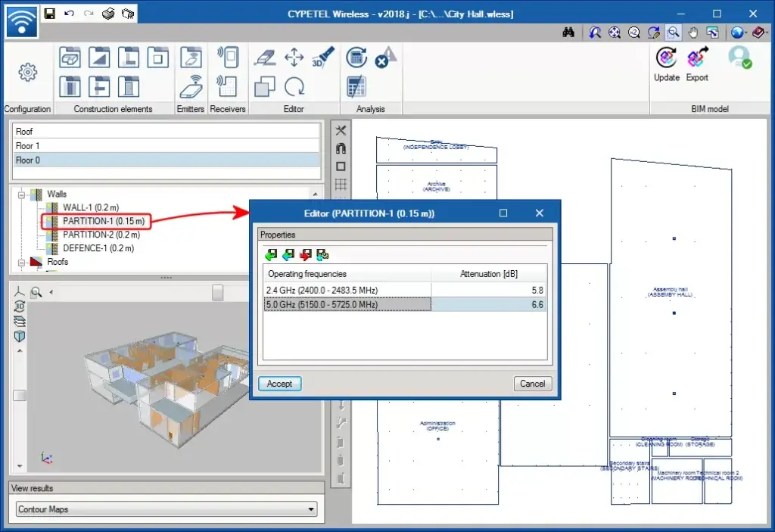Toggle the magnet object snap icon
Viewport: 775px width, 532px height.
341,148
